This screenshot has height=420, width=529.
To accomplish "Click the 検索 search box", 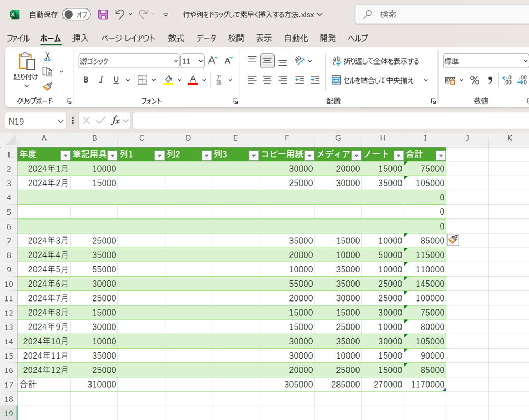I will 442,14.
